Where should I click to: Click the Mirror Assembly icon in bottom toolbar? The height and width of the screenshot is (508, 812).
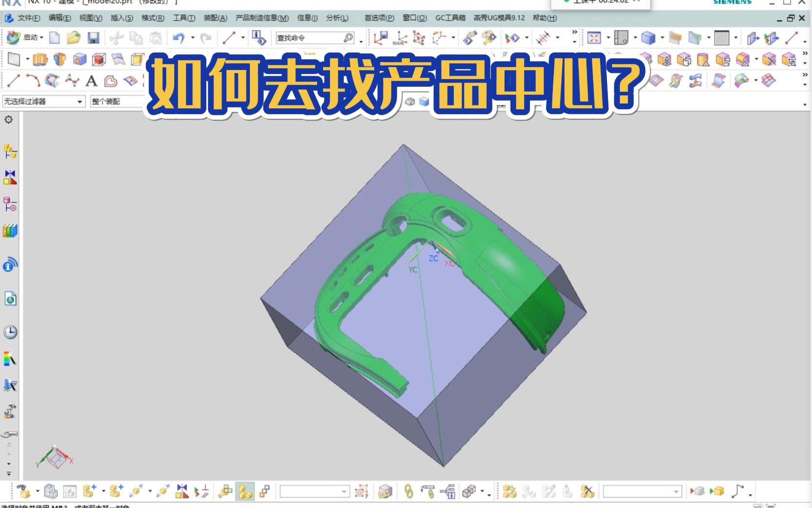coord(182,491)
